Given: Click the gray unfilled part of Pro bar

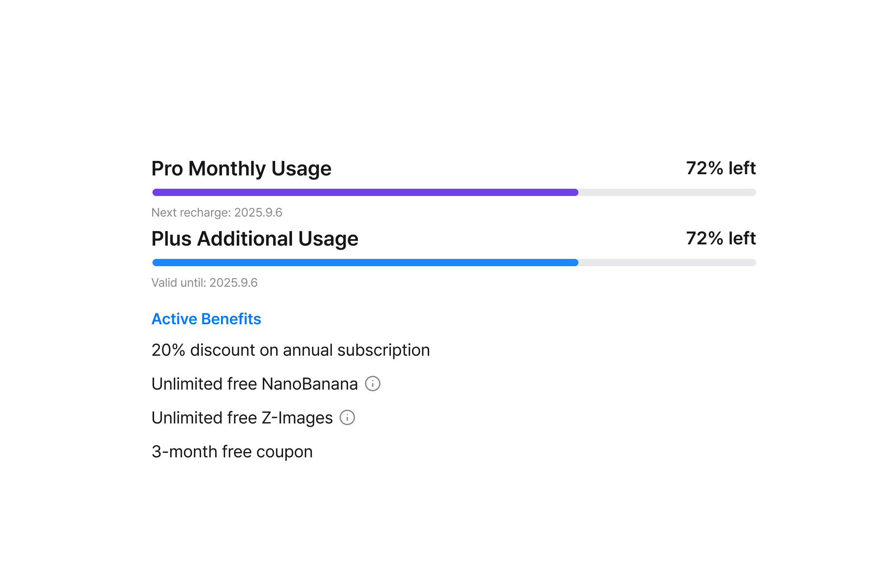Looking at the screenshot, I should [x=667, y=192].
